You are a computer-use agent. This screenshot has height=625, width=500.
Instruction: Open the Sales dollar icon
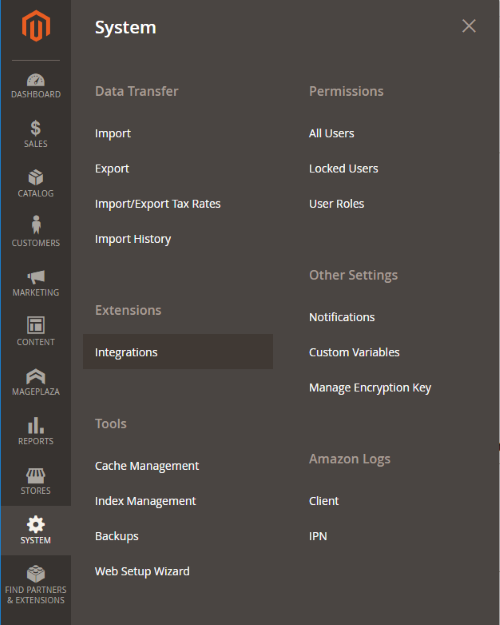click(36, 128)
